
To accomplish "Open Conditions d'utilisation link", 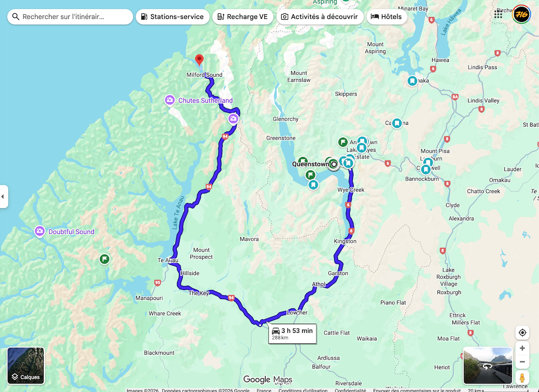I will pyautogui.click(x=303, y=390).
